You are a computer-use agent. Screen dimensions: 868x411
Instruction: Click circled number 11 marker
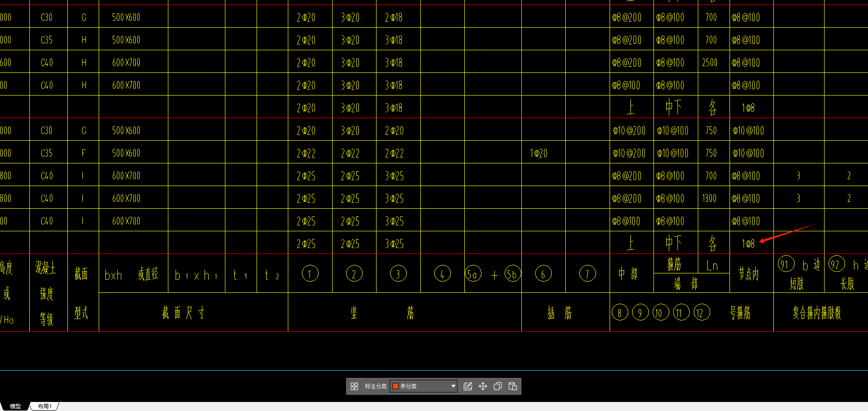[x=681, y=312]
